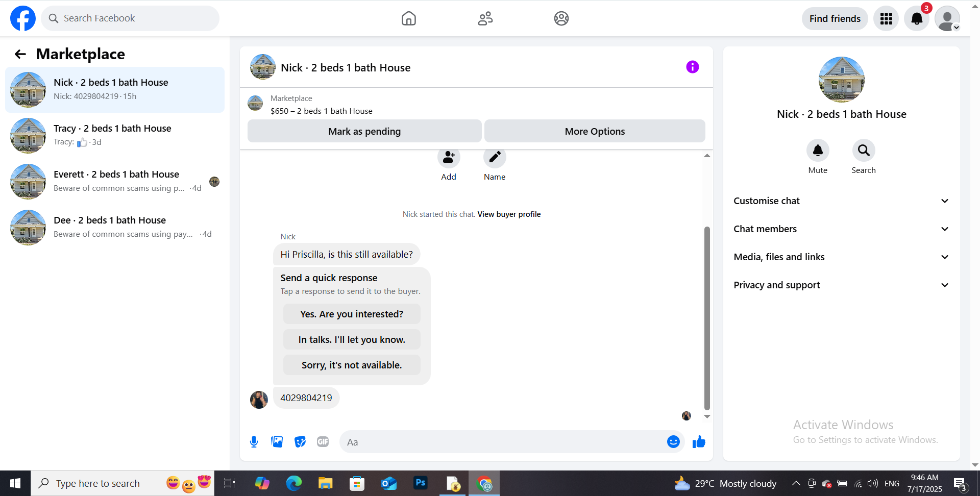Open the apps grid menu
This screenshot has width=980, height=496.
886,19
